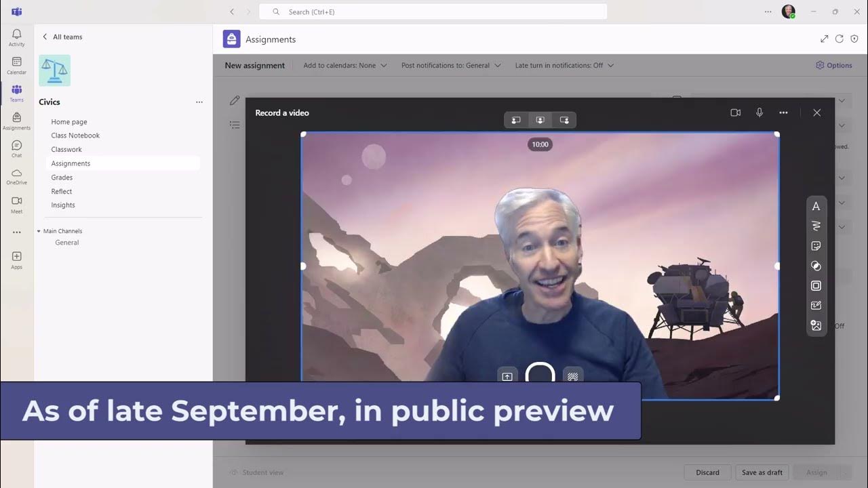Open the General channel

67,243
